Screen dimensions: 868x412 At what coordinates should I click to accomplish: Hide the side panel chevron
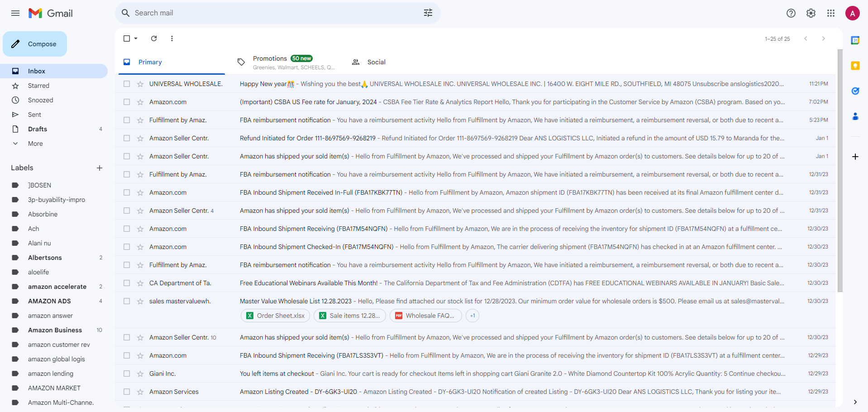[x=855, y=402]
